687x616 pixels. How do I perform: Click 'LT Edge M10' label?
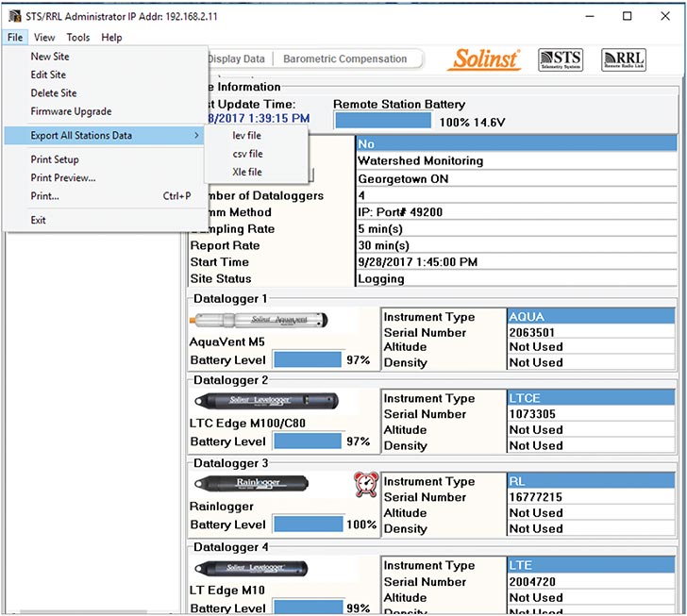coord(226,591)
